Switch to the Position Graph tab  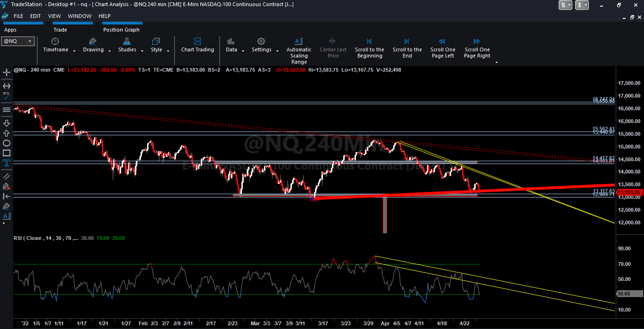coord(121,30)
